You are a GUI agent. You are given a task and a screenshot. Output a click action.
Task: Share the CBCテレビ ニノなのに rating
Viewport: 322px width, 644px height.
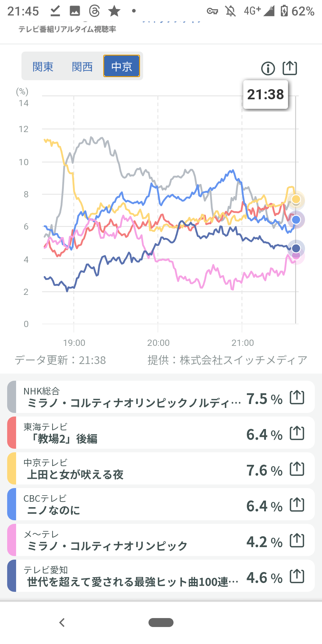pos(297,505)
